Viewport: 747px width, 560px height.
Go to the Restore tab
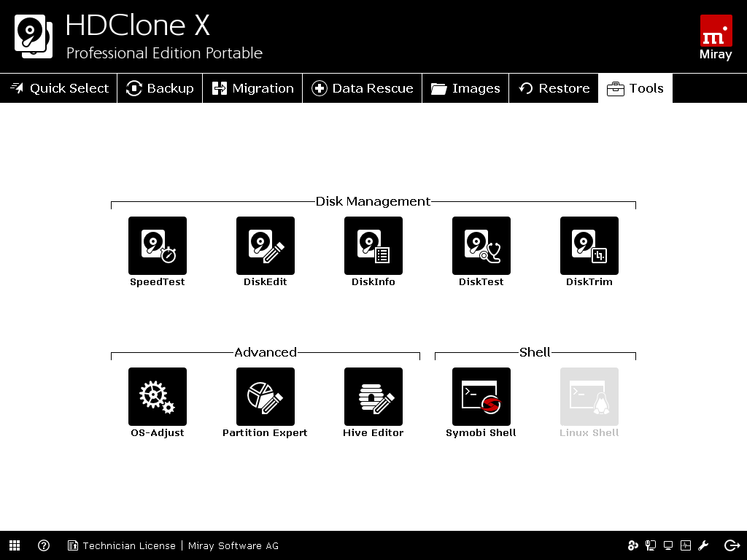554,88
